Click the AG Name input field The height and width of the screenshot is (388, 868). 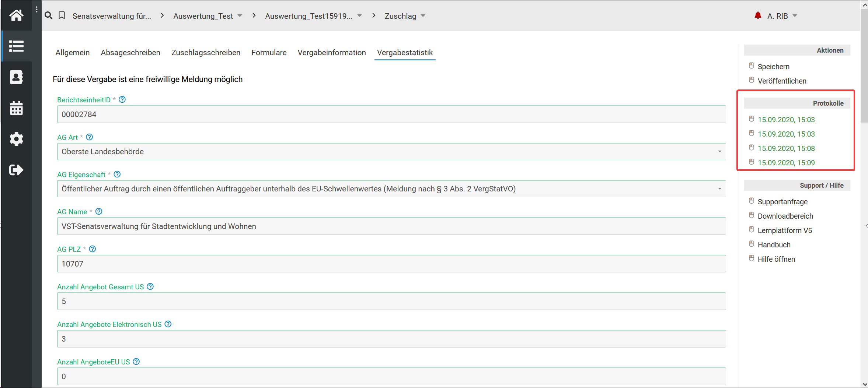point(391,226)
